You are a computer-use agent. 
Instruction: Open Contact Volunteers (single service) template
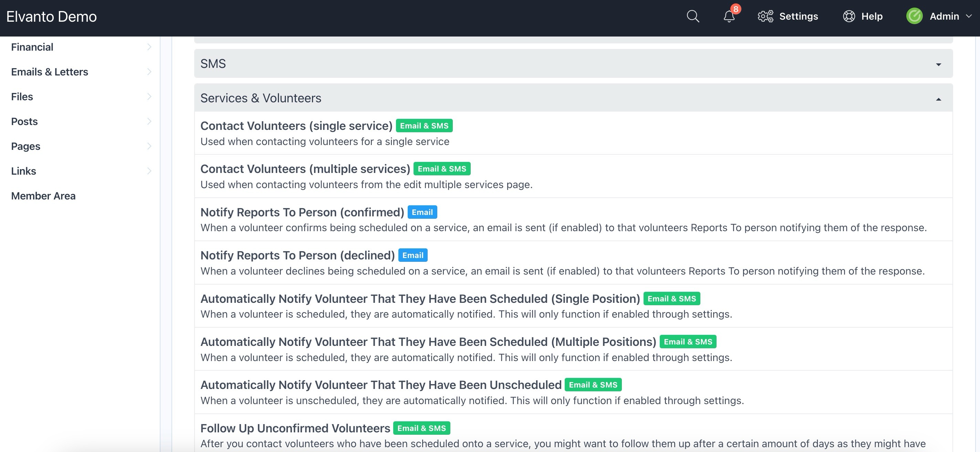pos(296,125)
